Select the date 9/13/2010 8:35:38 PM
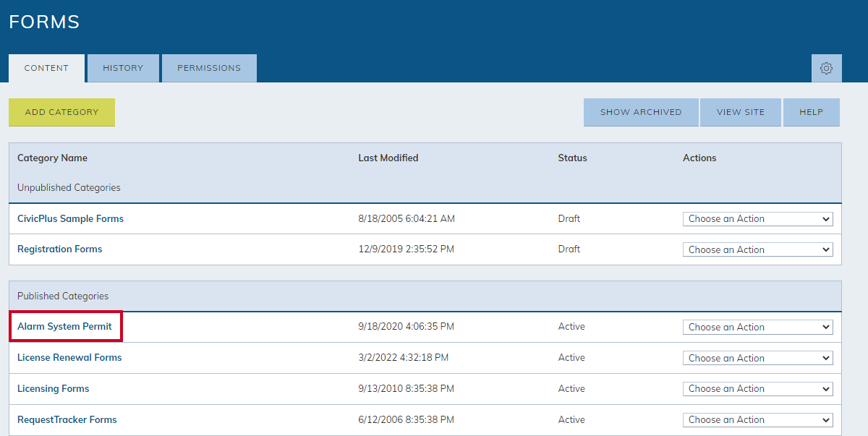The width and height of the screenshot is (868, 436). click(406, 388)
